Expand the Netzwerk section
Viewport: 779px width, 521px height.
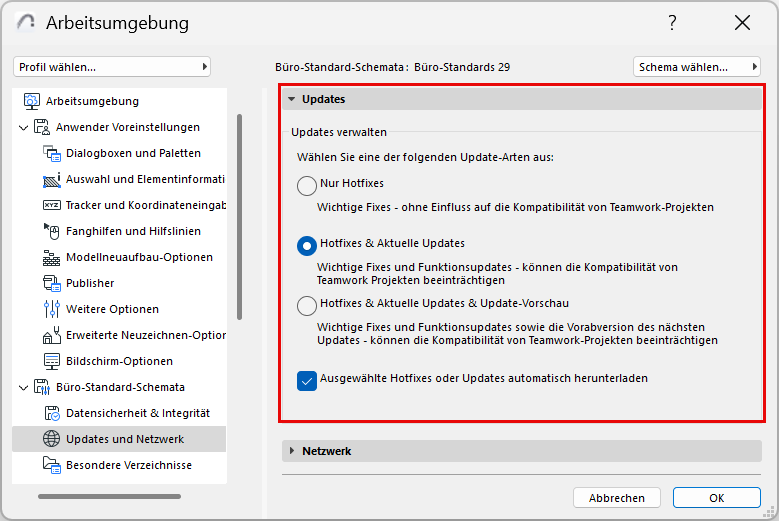coord(292,451)
